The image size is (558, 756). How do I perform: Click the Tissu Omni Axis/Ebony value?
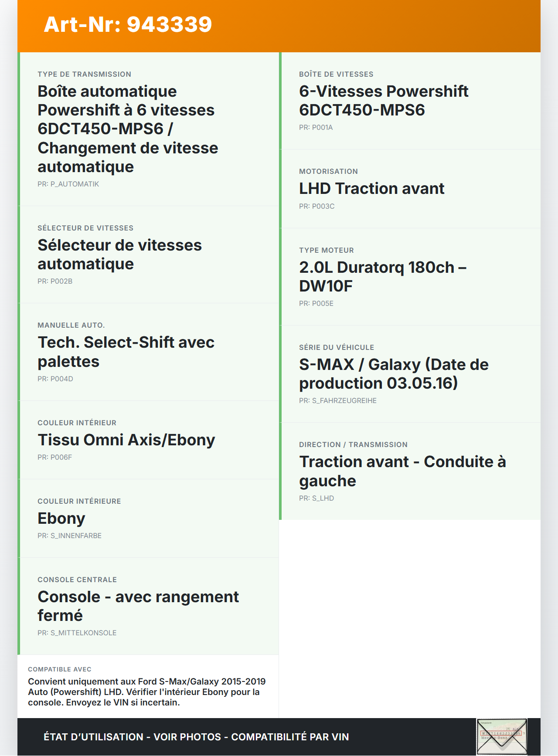tap(126, 440)
